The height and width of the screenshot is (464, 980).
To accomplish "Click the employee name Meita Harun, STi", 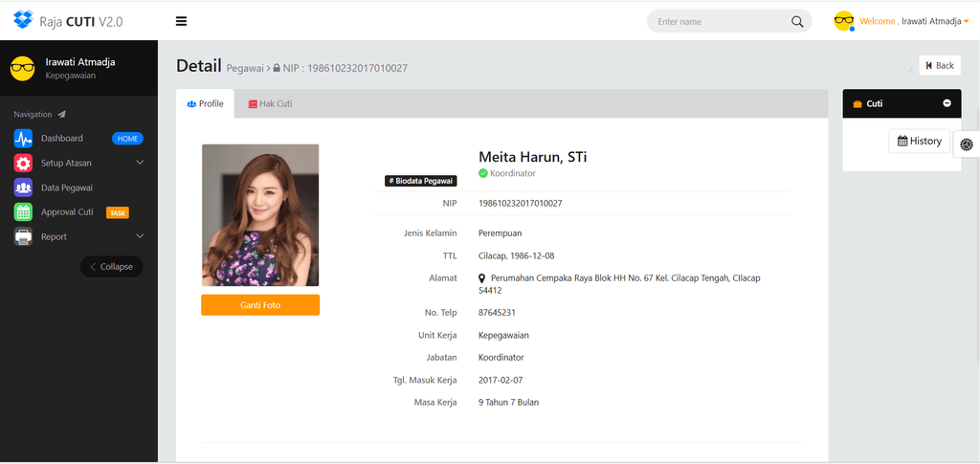I will 532,157.
